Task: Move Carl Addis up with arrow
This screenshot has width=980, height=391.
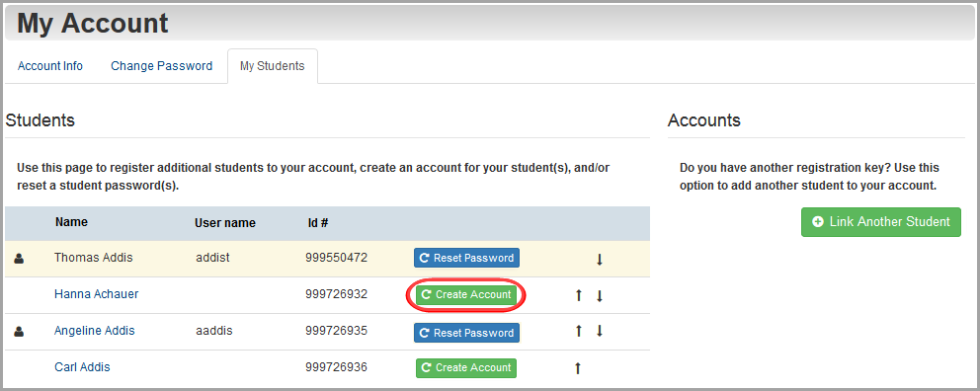Action: coord(578,368)
